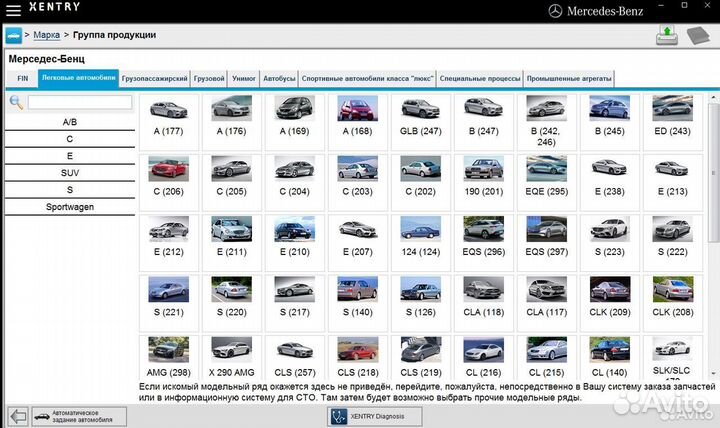This screenshot has width=720, height=428.
Task: Select the E (207) model
Action: [x=357, y=243]
